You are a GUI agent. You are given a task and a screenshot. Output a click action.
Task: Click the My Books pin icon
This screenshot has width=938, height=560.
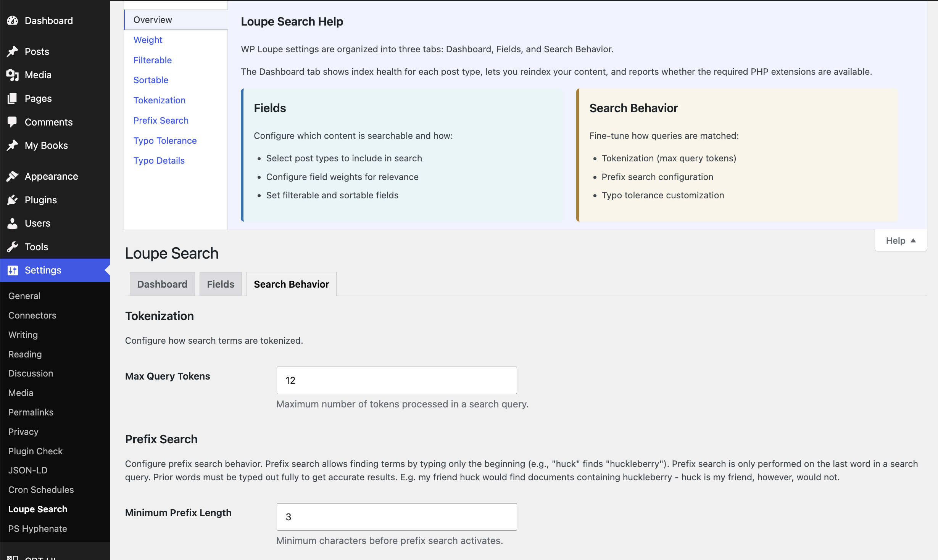point(13,145)
